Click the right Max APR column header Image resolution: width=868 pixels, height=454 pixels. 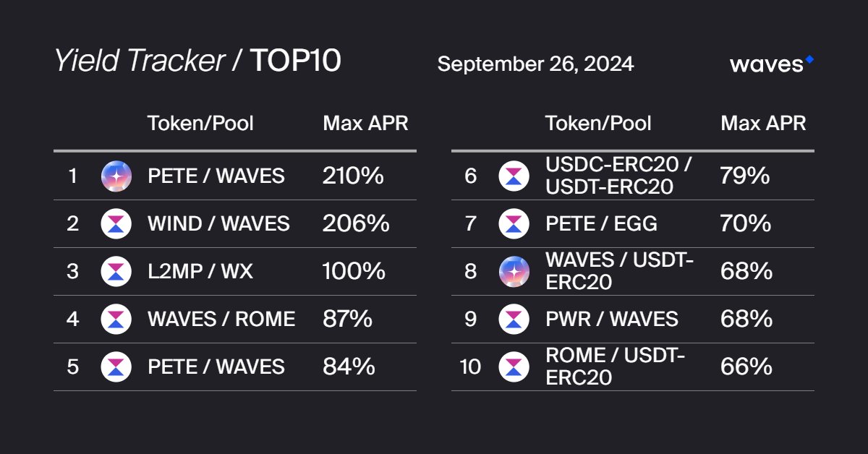(x=763, y=124)
